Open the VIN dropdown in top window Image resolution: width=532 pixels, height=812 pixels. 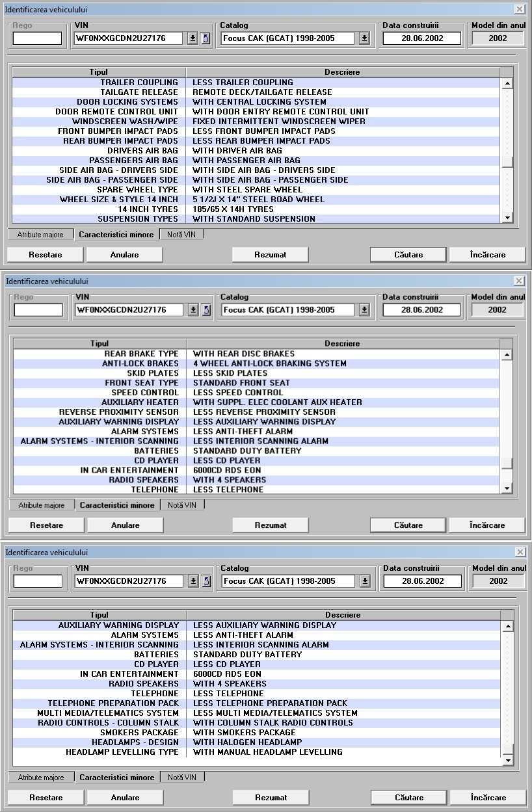tap(193, 38)
